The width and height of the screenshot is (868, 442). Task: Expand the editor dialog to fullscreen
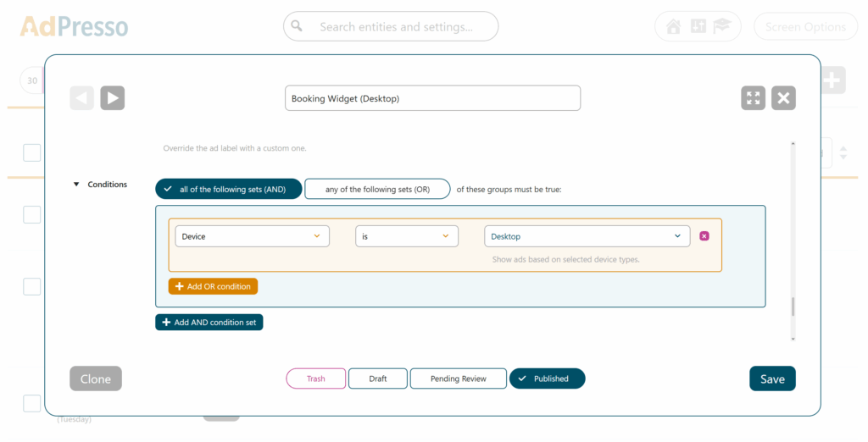click(753, 98)
